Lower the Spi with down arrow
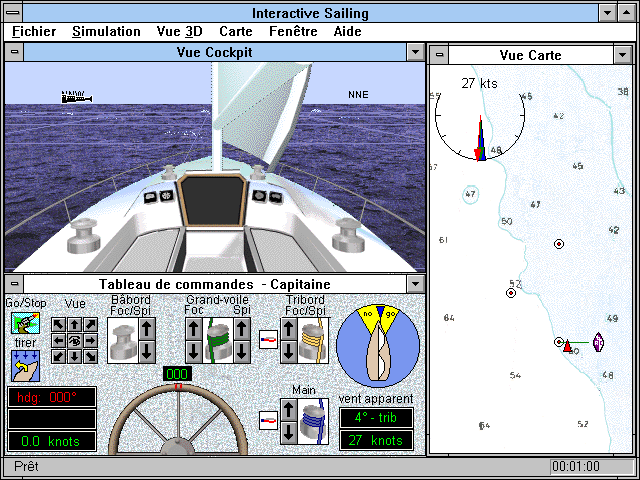 (x=242, y=352)
